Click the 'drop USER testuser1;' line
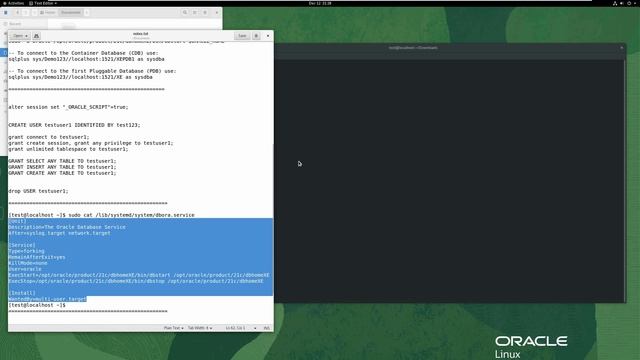Image resolution: width=640 pixels, height=360 pixels. (38, 191)
